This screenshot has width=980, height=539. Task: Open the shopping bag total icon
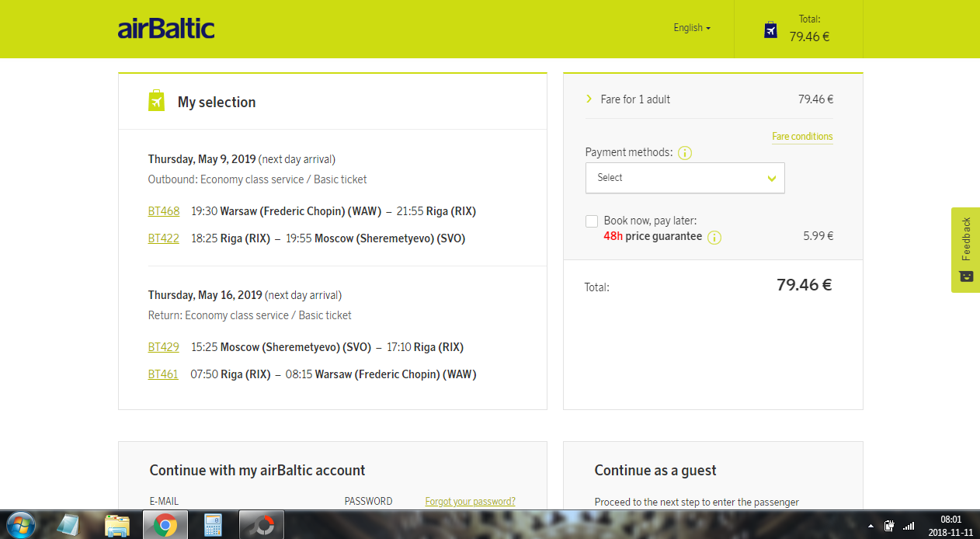click(770, 30)
